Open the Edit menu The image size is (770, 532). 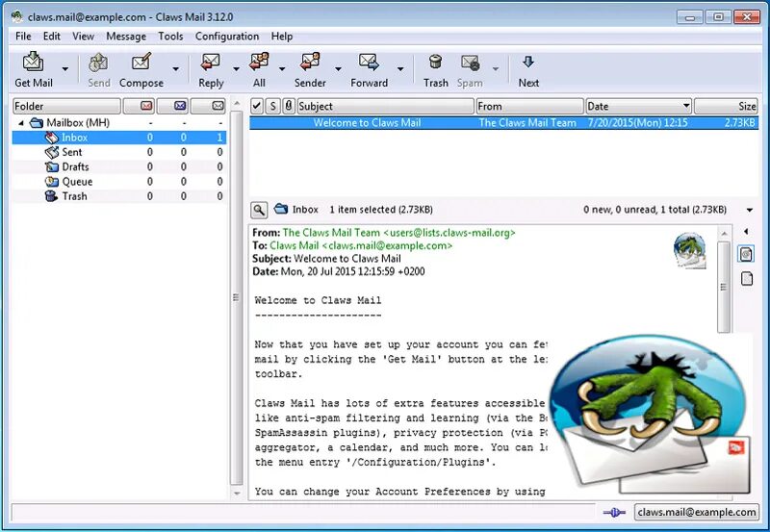(52, 37)
